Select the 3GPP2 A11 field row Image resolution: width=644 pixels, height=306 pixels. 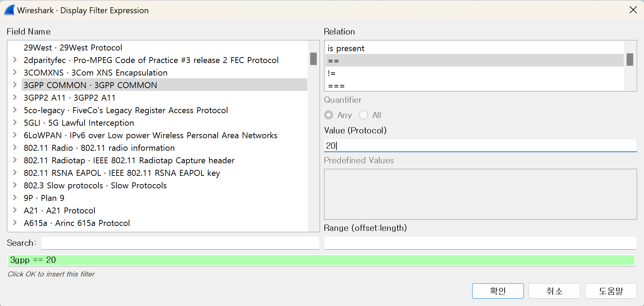click(164, 97)
